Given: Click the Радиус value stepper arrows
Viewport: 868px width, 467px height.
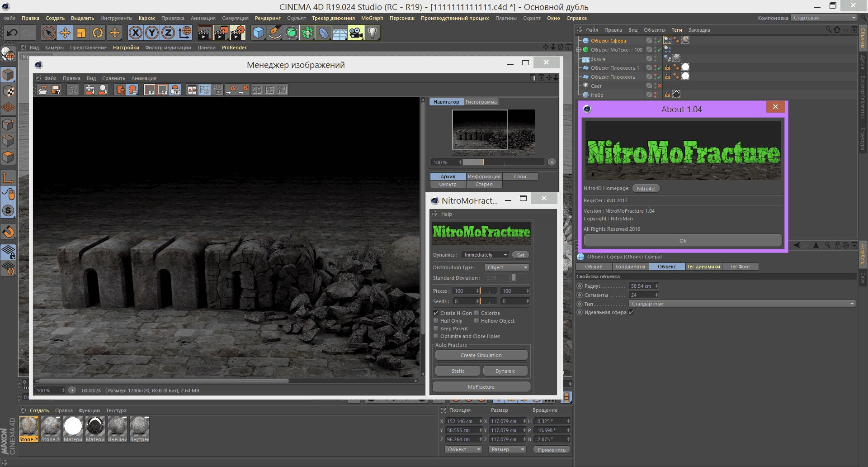Looking at the screenshot, I should click(x=656, y=286).
